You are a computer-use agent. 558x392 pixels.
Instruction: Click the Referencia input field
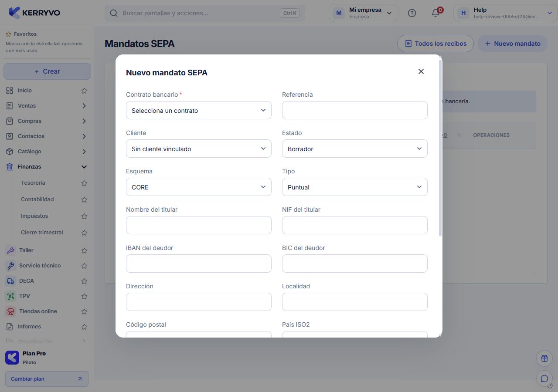click(x=355, y=110)
